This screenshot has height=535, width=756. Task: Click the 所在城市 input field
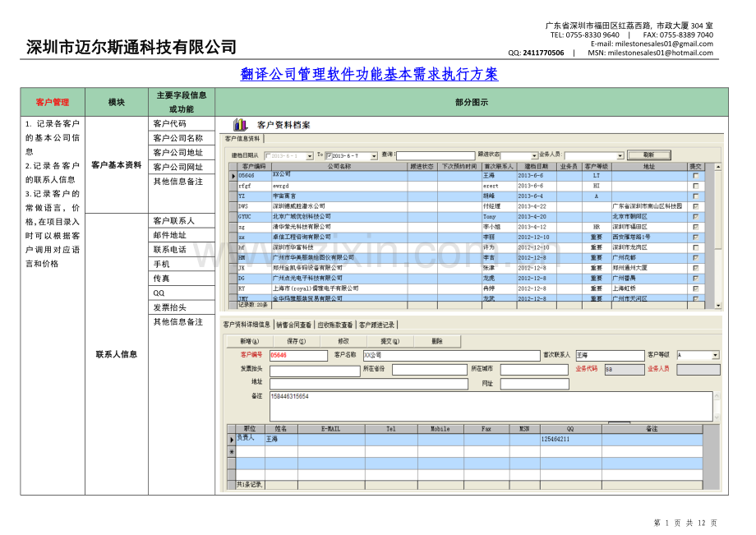pos(534,370)
